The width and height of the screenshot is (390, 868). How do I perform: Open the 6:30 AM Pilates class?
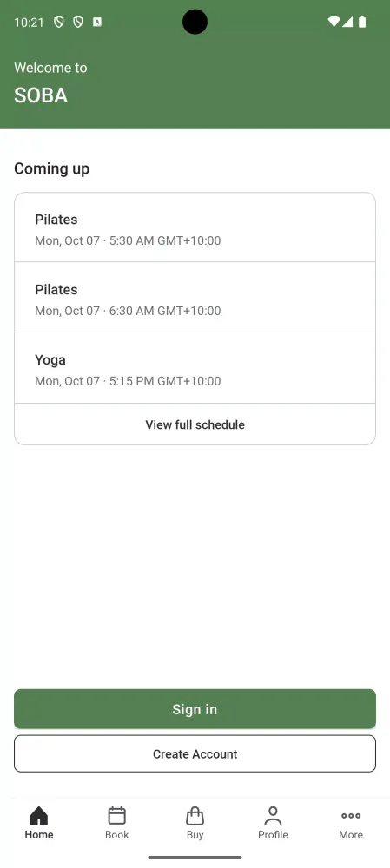195,297
